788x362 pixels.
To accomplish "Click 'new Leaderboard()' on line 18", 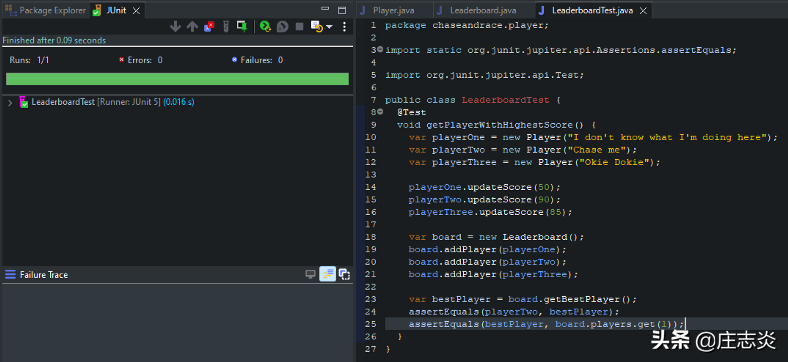I will [529, 237].
